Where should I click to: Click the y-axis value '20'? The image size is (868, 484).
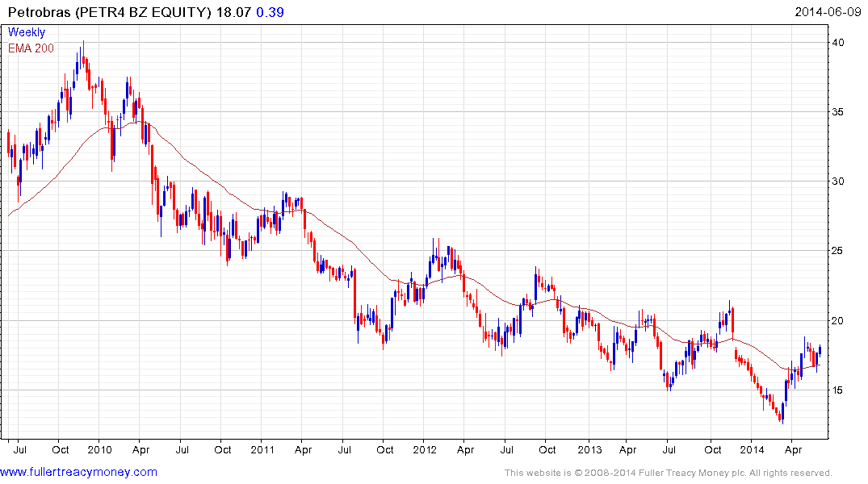click(838, 321)
